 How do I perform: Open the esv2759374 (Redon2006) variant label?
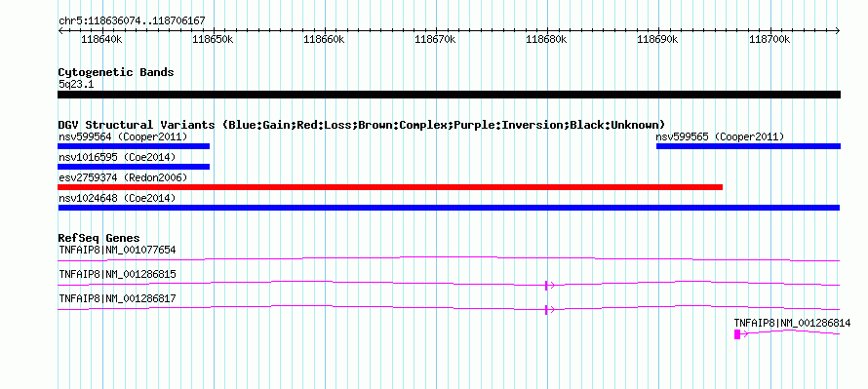coord(123,177)
